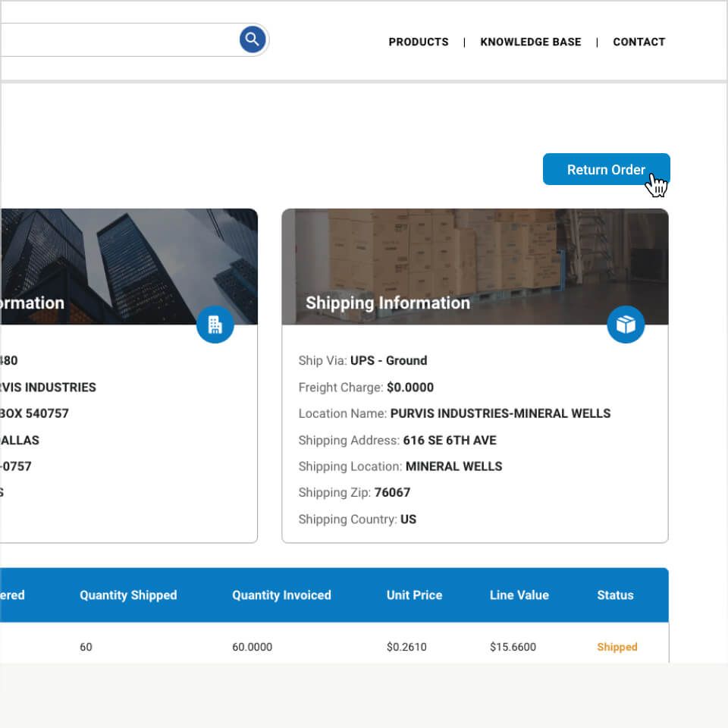Select the Quantity Shipped column header
The height and width of the screenshot is (728, 728).
tap(127, 595)
